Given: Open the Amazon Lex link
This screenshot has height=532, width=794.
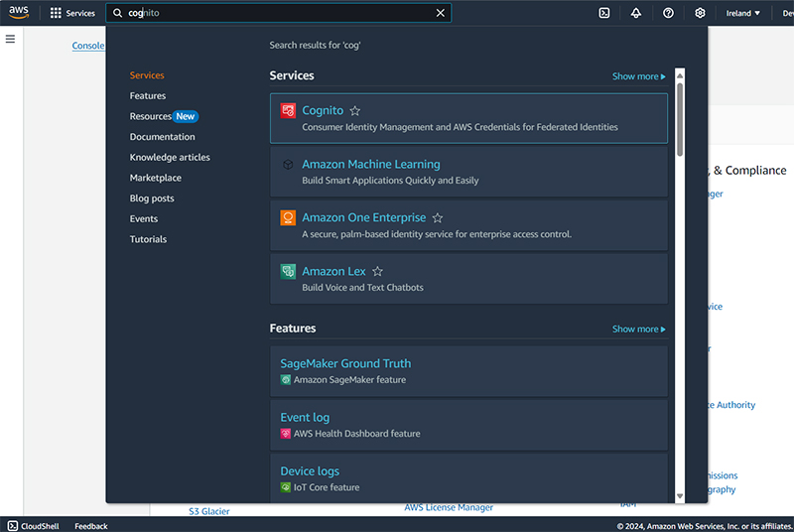Looking at the screenshot, I should click(x=333, y=271).
